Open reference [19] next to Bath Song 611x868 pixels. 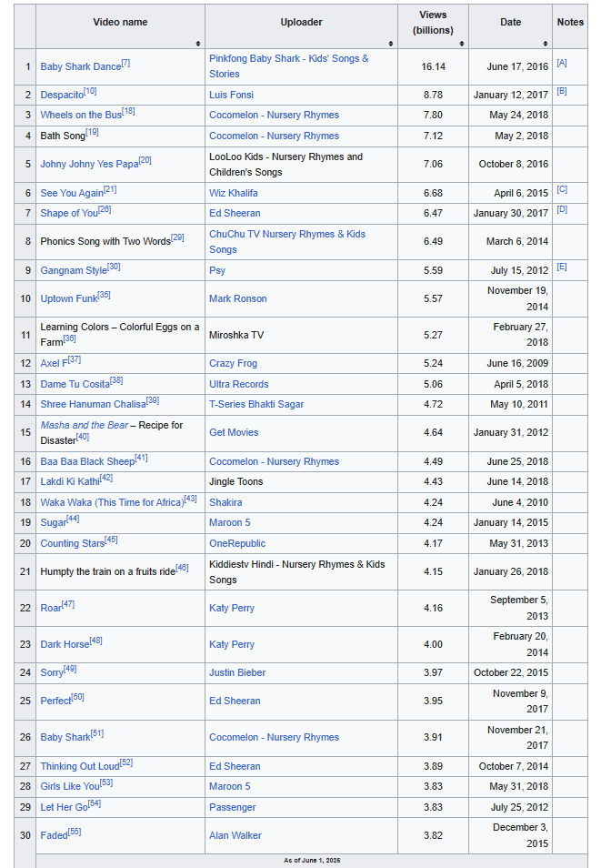click(92, 132)
